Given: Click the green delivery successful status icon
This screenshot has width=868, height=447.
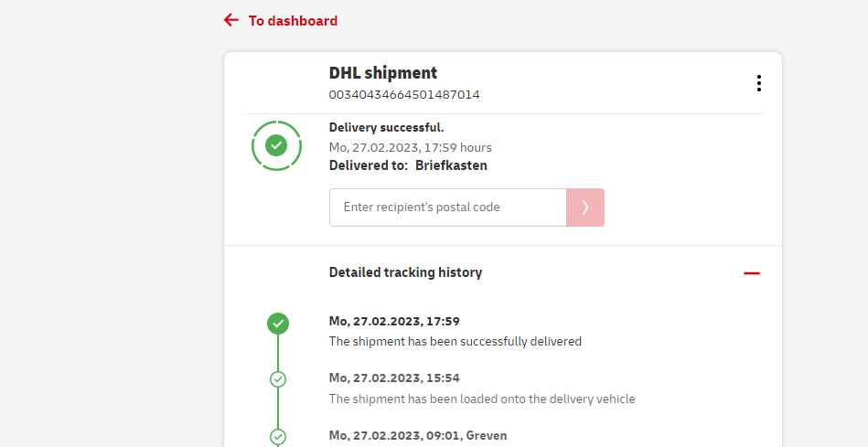Looking at the screenshot, I should pos(276,145).
